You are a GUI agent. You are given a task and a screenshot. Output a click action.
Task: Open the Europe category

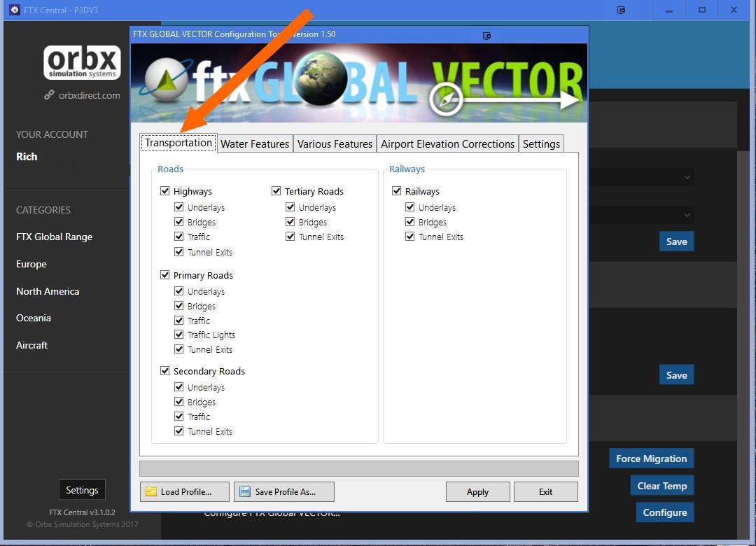[x=31, y=265]
